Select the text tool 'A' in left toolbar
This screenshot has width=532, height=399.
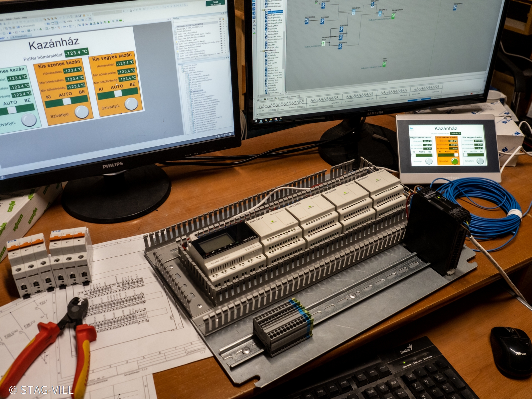(x=254, y=22)
